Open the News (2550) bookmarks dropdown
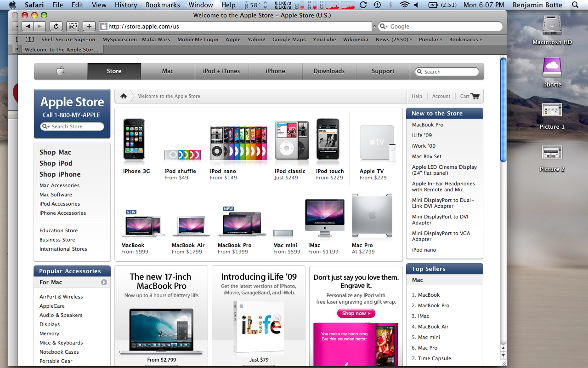The image size is (588, 368). 394,40
